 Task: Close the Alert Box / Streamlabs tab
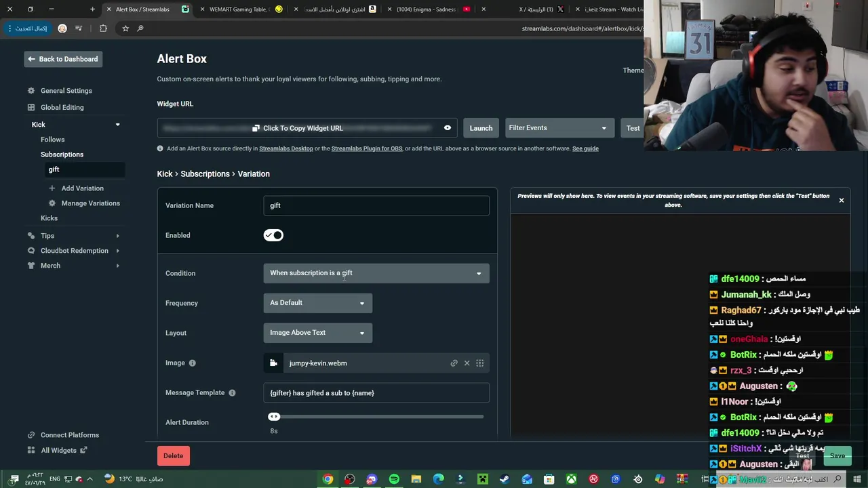[108, 9]
